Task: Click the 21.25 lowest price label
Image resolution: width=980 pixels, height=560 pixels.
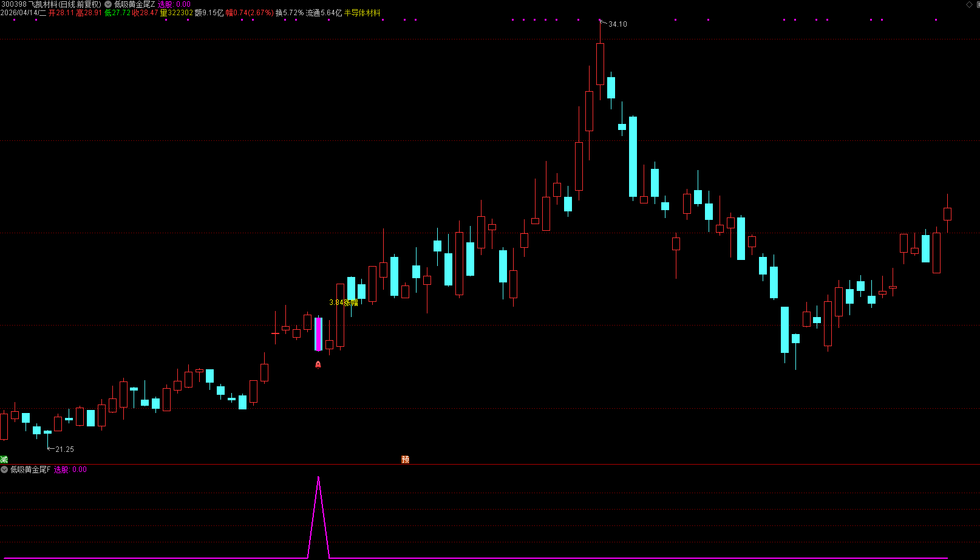Action: tap(64, 449)
